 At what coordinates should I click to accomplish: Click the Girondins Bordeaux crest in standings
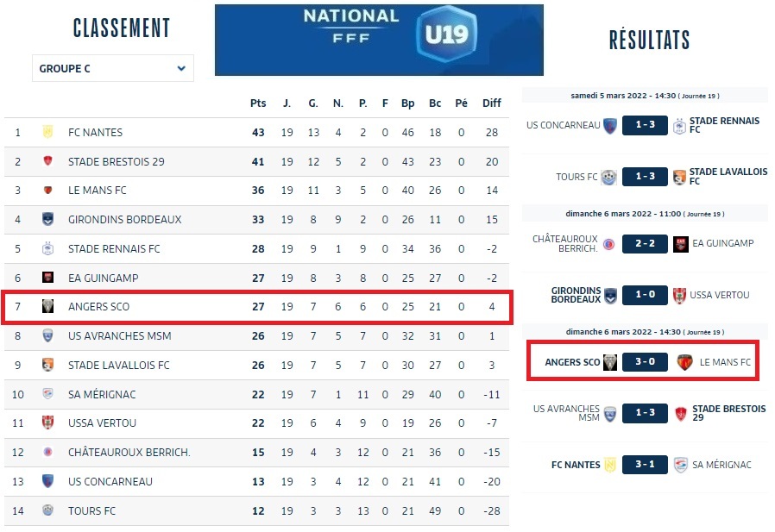(48, 219)
